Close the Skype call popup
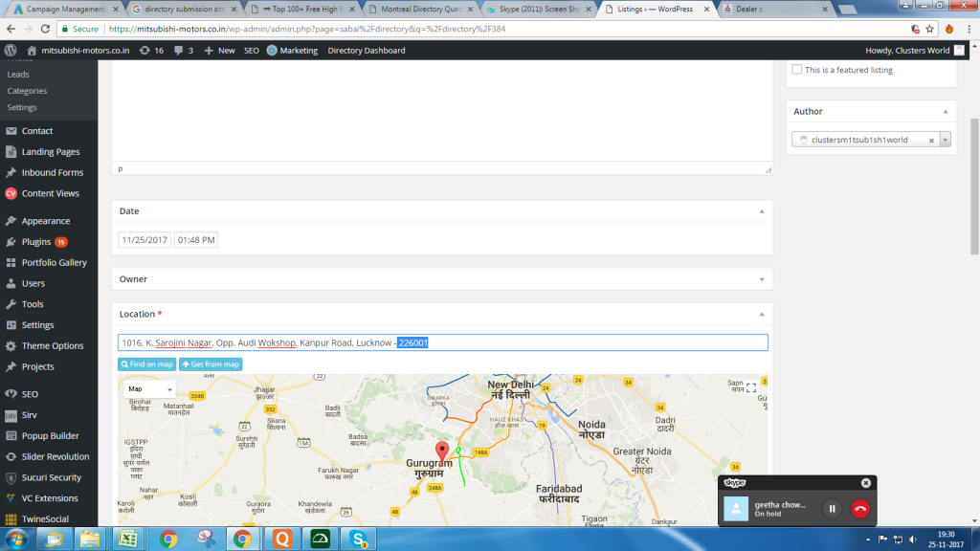This screenshot has height=551, width=980. click(x=865, y=483)
